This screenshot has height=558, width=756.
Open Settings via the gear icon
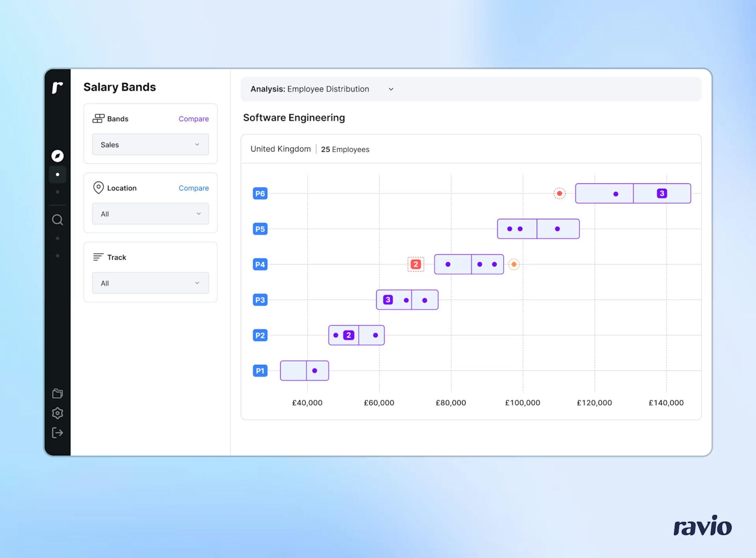click(x=57, y=413)
